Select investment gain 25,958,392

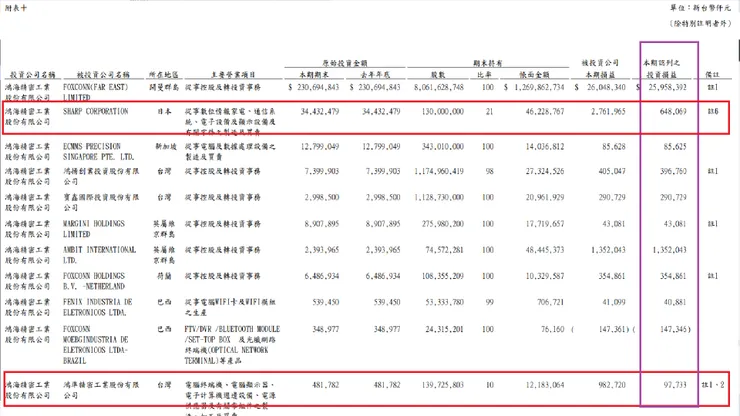coord(667,87)
